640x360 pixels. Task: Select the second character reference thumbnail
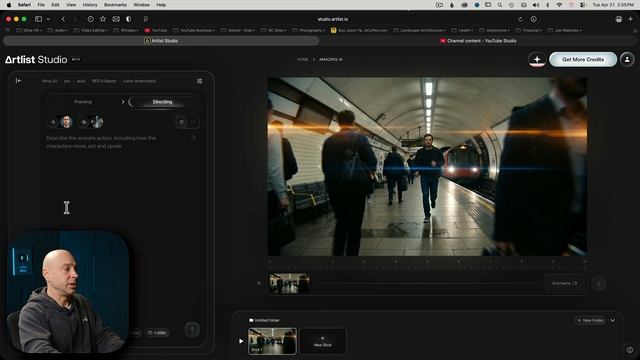coord(97,122)
